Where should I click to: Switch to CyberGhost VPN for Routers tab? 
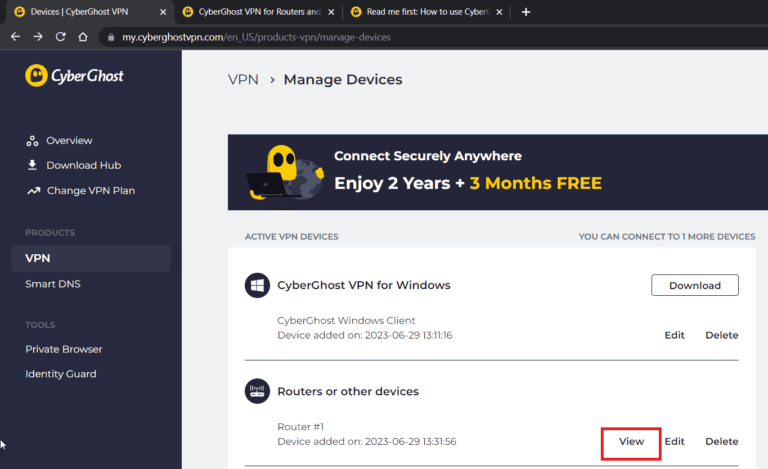point(255,12)
